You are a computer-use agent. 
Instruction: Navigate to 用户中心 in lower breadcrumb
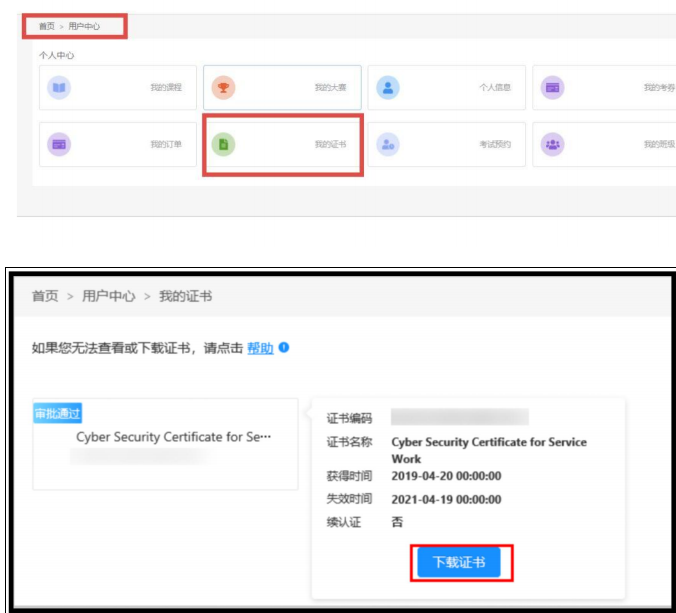coord(109,296)
